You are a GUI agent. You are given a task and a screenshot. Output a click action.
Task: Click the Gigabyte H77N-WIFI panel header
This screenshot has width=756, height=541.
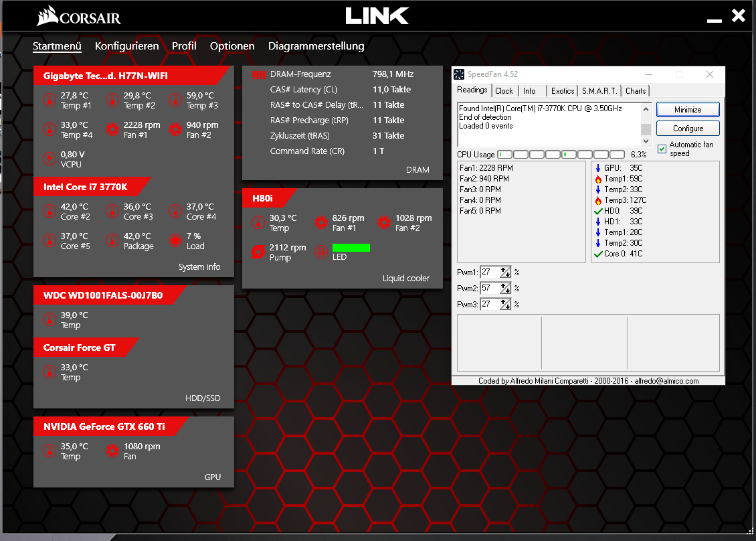(x=131, y=76)
